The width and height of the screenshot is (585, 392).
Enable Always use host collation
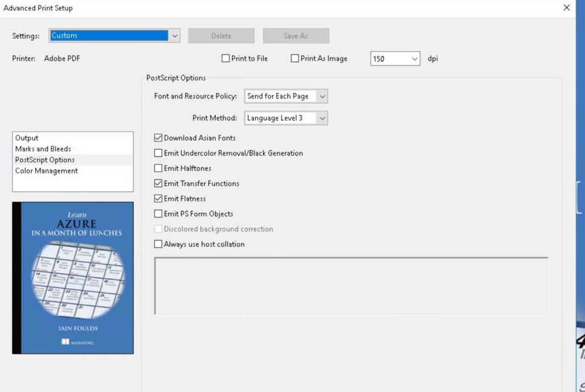tap(158, 244)
